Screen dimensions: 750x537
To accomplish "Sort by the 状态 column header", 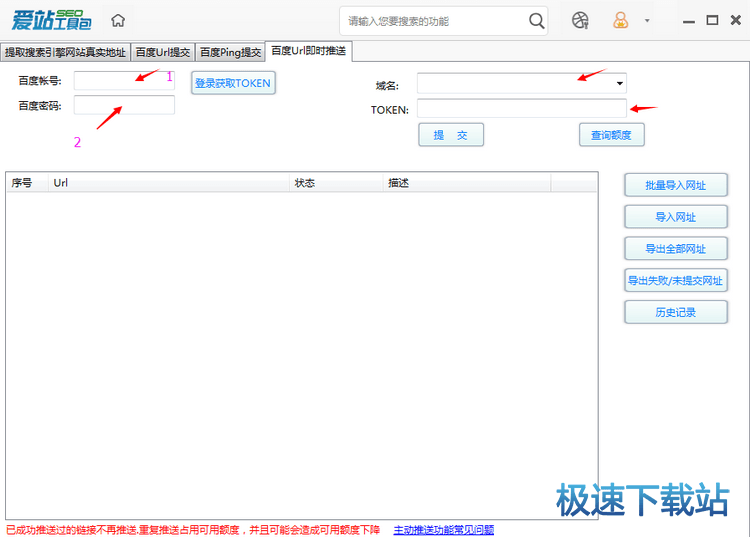I will click(336, 183).
